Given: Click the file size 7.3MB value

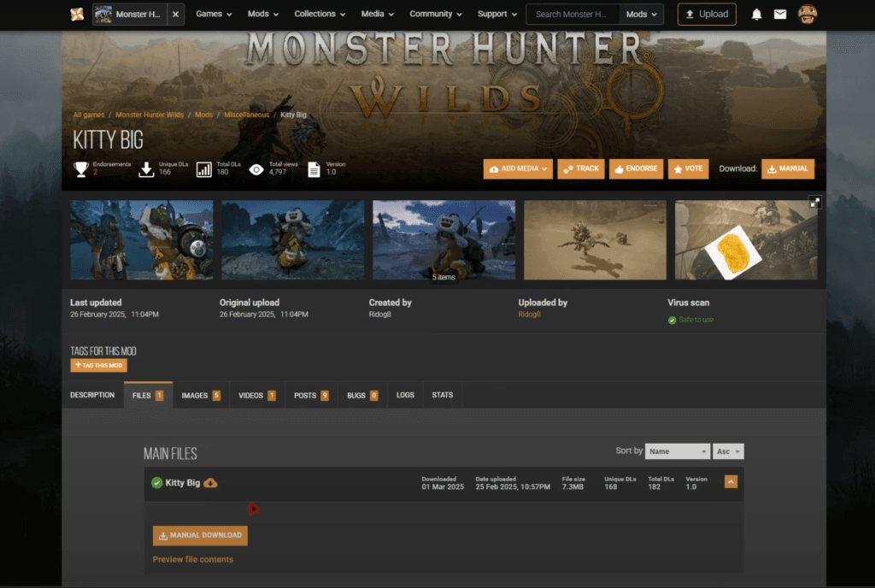Looking at the screenshot, I should click(x=573, y=487).
